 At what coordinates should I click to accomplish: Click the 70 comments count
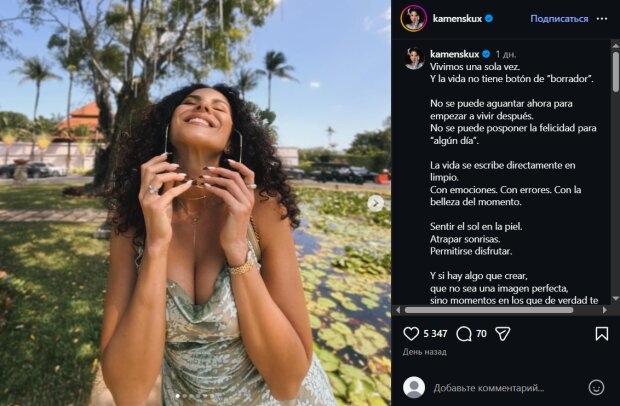481,334
